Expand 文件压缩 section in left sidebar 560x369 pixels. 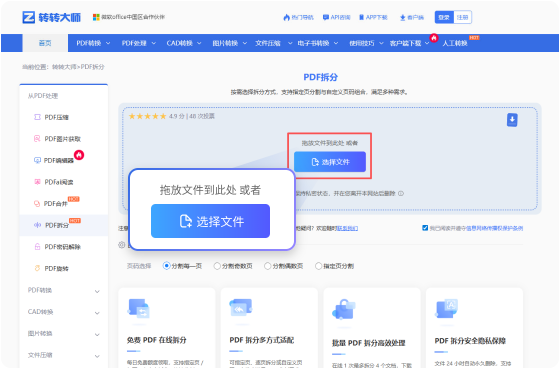pos(64,355)
